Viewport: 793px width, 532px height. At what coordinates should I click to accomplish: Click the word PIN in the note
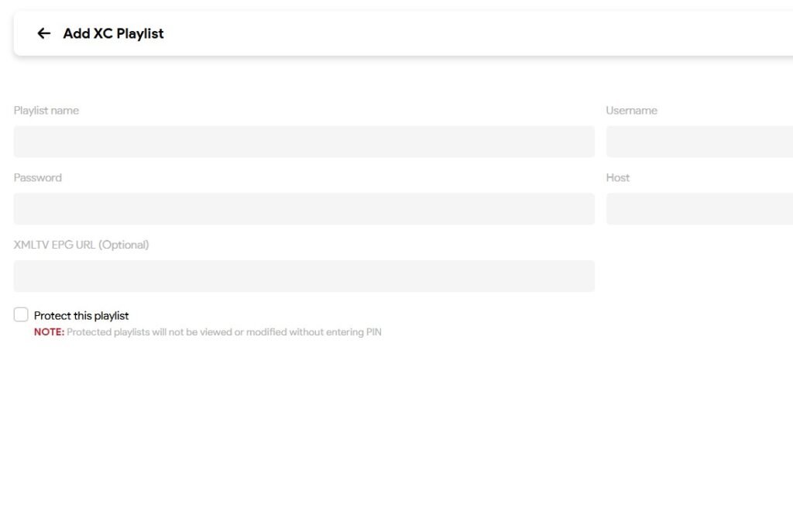click(x=373, y=332)
